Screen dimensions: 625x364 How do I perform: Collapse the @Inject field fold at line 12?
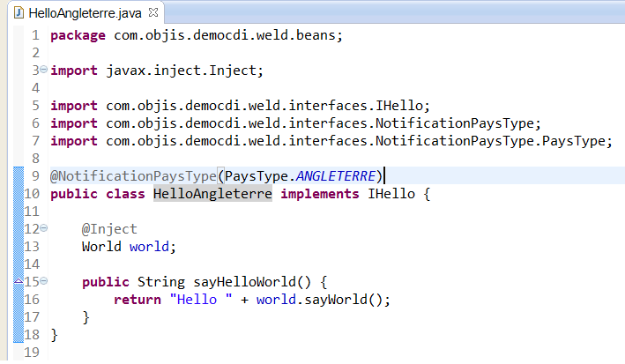click(43, 229)
